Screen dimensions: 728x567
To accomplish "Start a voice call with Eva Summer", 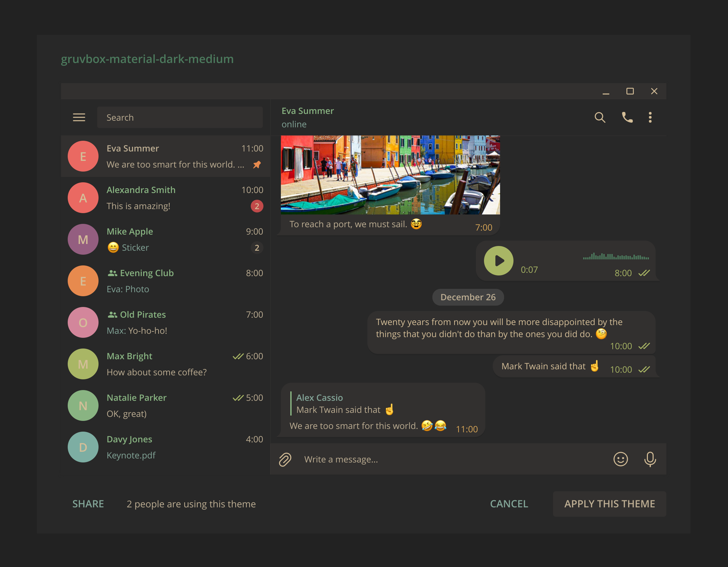I will [627, 117].
